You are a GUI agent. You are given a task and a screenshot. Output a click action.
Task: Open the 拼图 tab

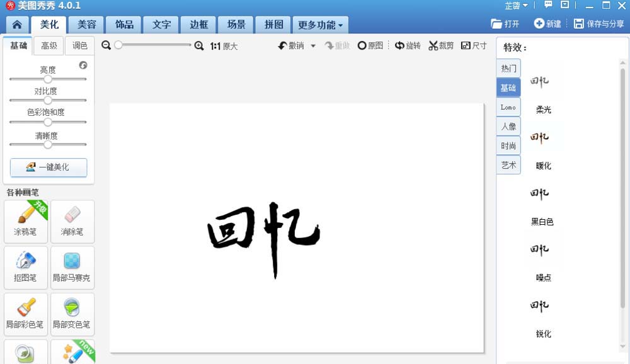(273, 25)
